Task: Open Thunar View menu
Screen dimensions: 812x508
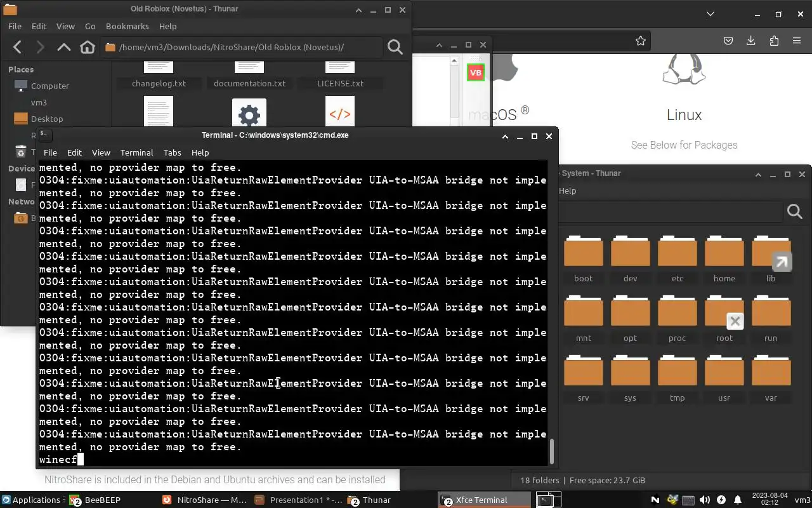Action: [65, 26]
